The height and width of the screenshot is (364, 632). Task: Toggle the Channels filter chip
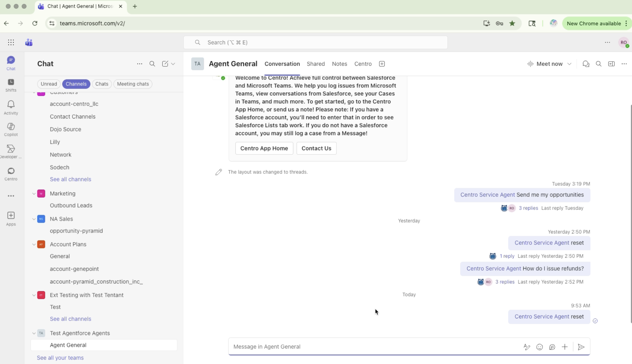76,84
